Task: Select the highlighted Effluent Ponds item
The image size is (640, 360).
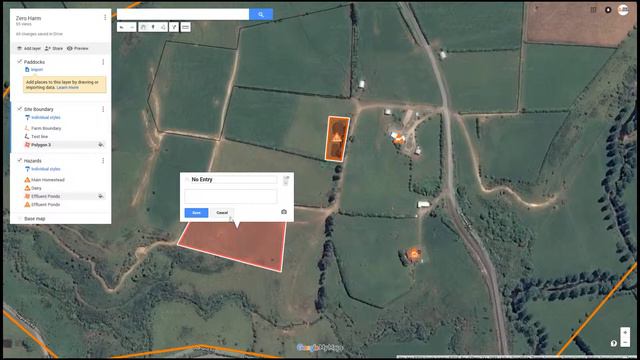Action: coord(46,196)
